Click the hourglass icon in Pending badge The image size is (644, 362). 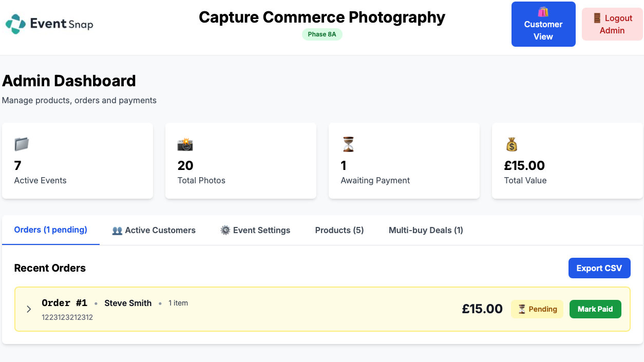tap(522, 309)
